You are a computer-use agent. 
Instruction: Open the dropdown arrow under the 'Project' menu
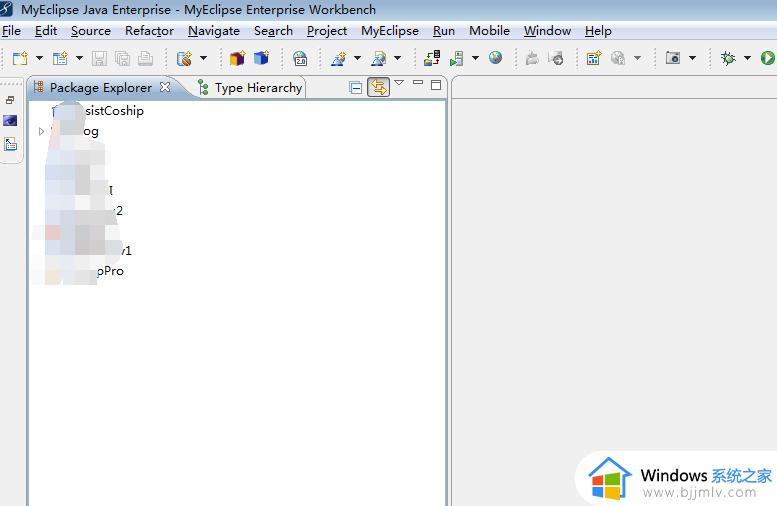357,58
